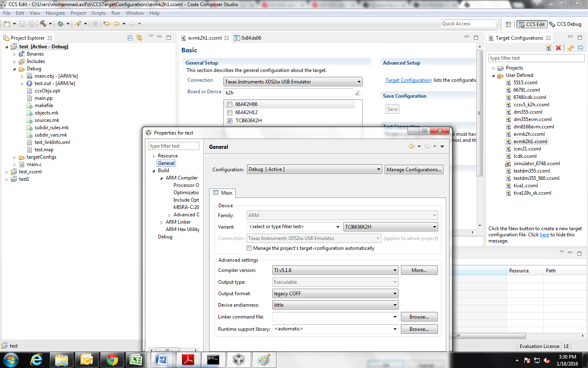Go back with the yellow left arrow

tap(116, 24)
